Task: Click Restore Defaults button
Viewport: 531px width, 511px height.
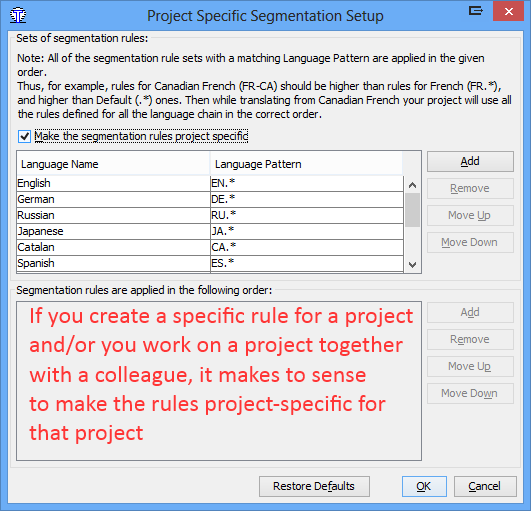Action: [x=314, y=486]
